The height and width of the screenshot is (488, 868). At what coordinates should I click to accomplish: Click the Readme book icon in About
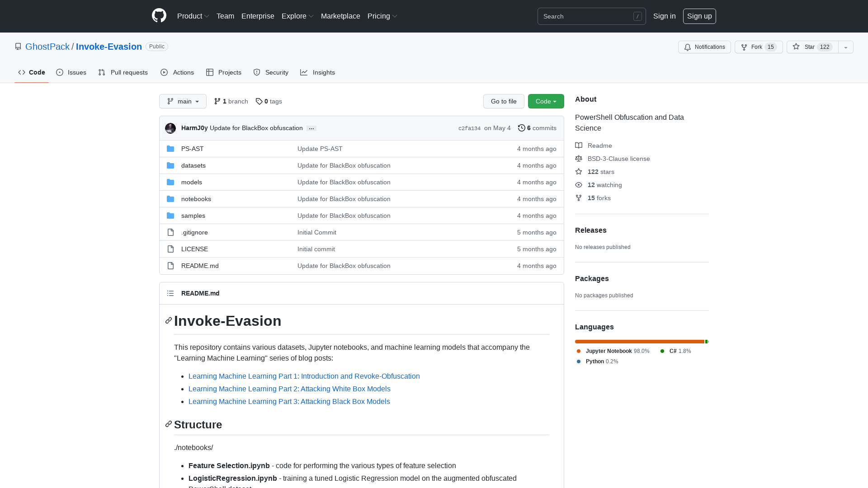(x=579, y=145)
